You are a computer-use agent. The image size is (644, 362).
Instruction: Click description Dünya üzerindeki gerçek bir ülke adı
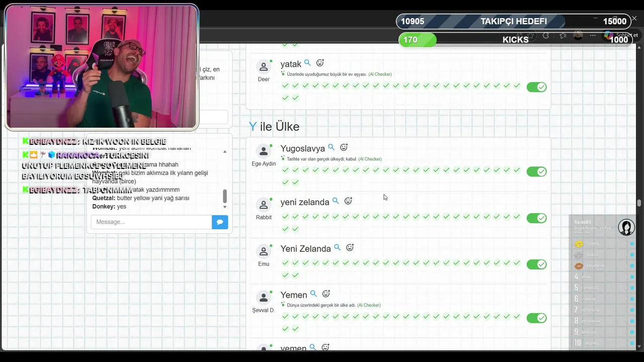click(x=321, y=305)
